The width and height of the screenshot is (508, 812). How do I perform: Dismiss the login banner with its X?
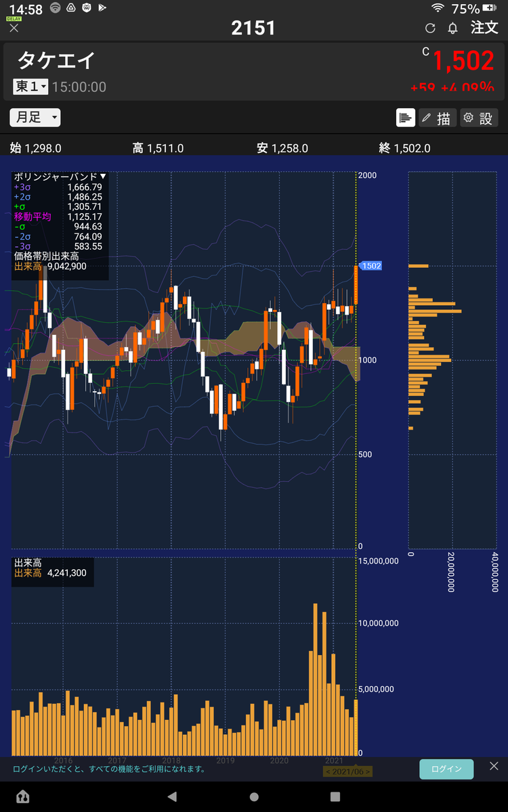(x=494, y=767)
